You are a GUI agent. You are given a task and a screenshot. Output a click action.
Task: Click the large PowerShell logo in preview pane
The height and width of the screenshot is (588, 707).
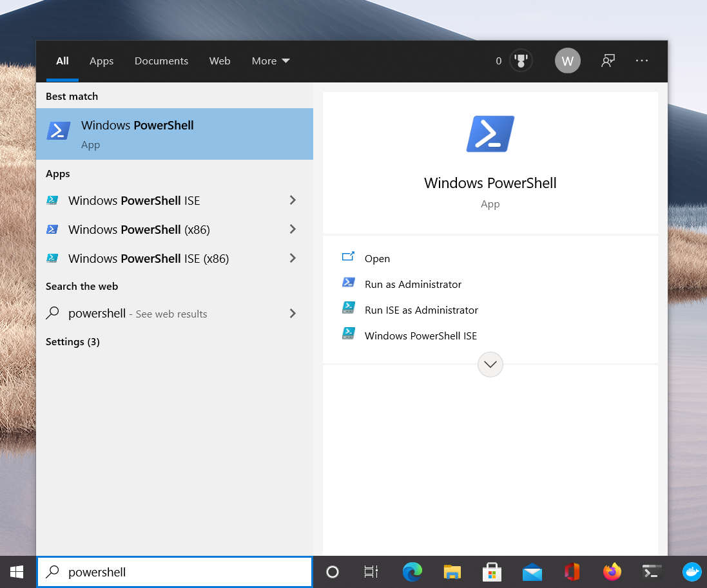click(490, 134)
